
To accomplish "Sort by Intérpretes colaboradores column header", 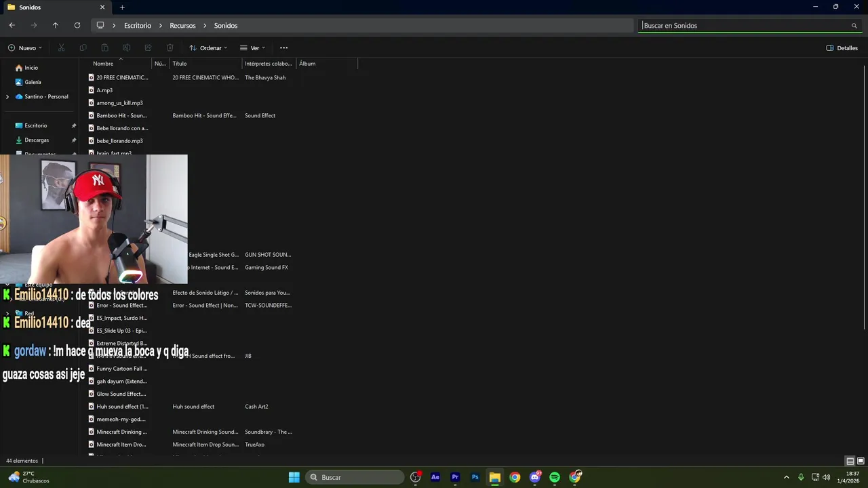I will [x=269, y=64].
